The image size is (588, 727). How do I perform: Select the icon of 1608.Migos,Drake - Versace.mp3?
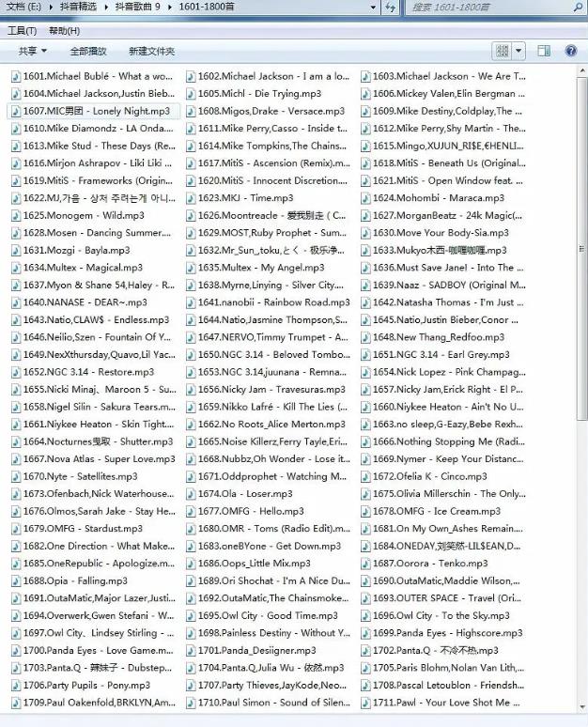pos(191,111)
